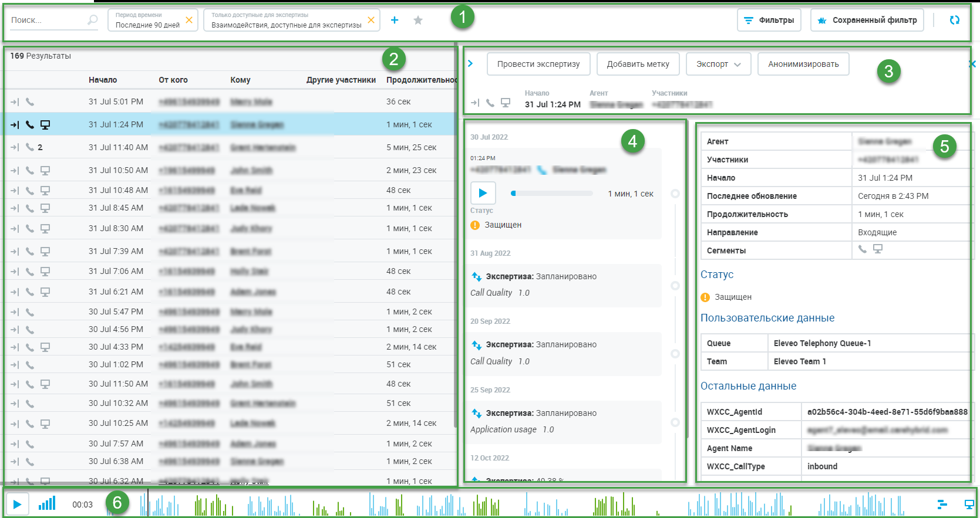Open 25 Sep 2022 Application usage review entry

coord(564,422)
